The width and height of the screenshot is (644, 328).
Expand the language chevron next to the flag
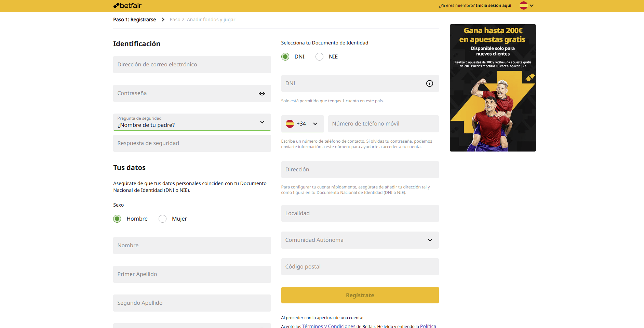532,5
